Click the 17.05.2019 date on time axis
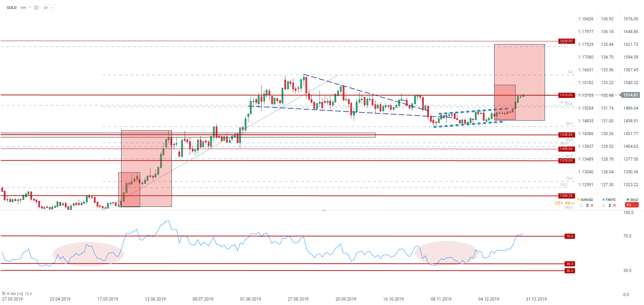This screenshot has width=644, height=305. 108,299
